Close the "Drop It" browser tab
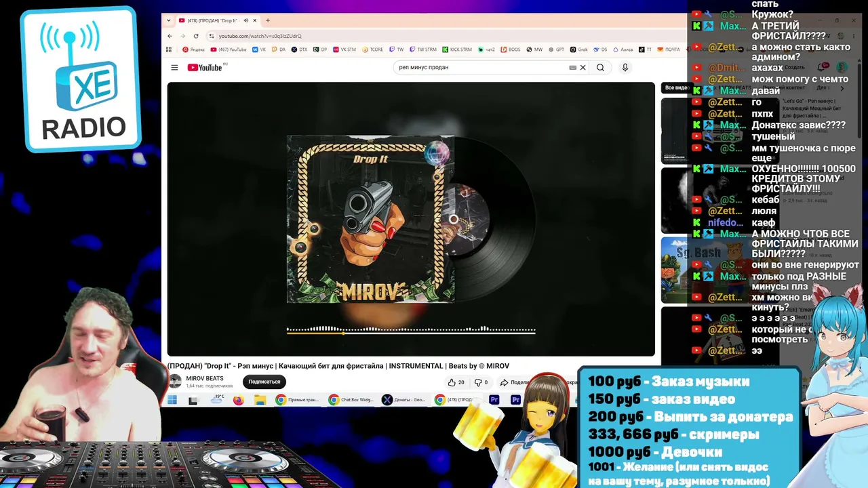The height and width of the screenshot is (488, 868). tap(255, 20)
